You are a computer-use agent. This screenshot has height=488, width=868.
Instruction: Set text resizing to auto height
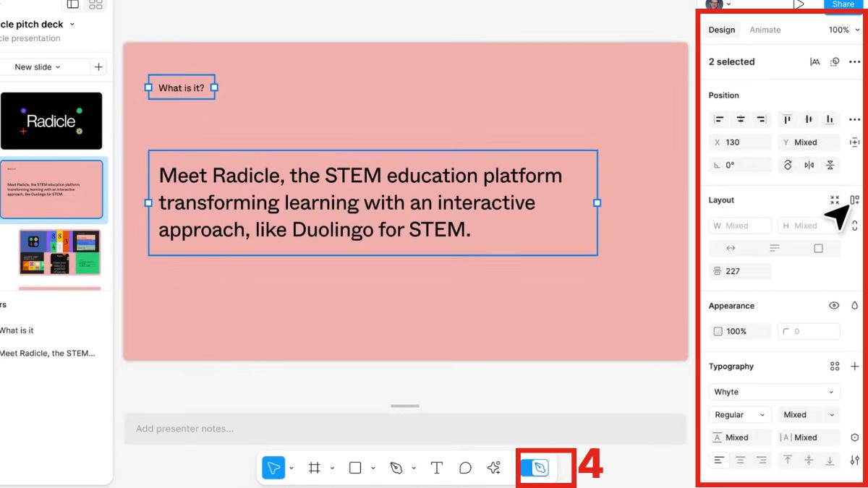775,248
